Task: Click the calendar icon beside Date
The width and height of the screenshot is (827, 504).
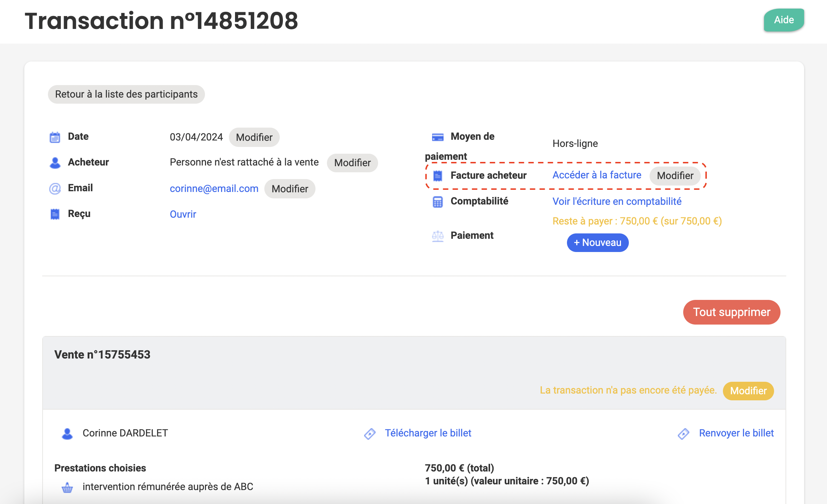Action: 55,137
